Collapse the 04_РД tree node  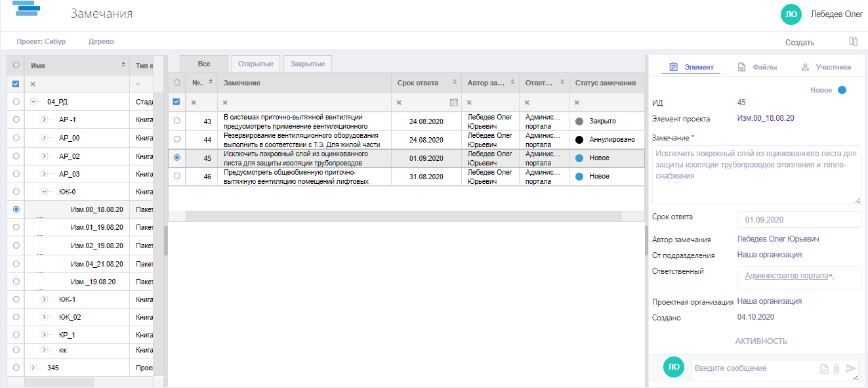(33, 102)
